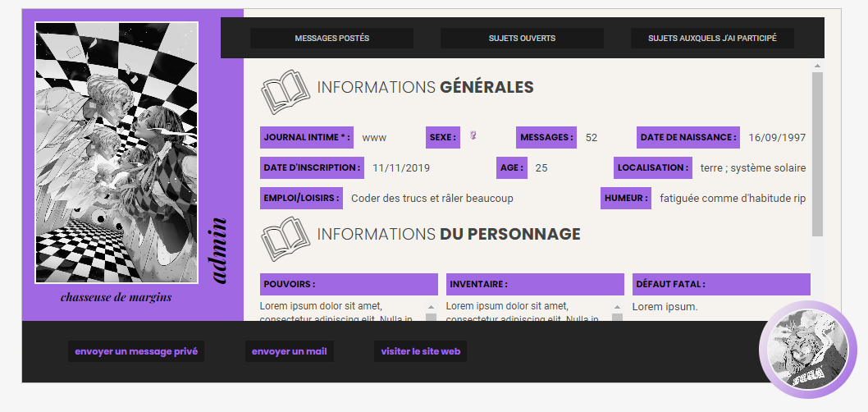Click the Pouvoirs header
Viewport: 868px width, 412px height.
[349, 284]
